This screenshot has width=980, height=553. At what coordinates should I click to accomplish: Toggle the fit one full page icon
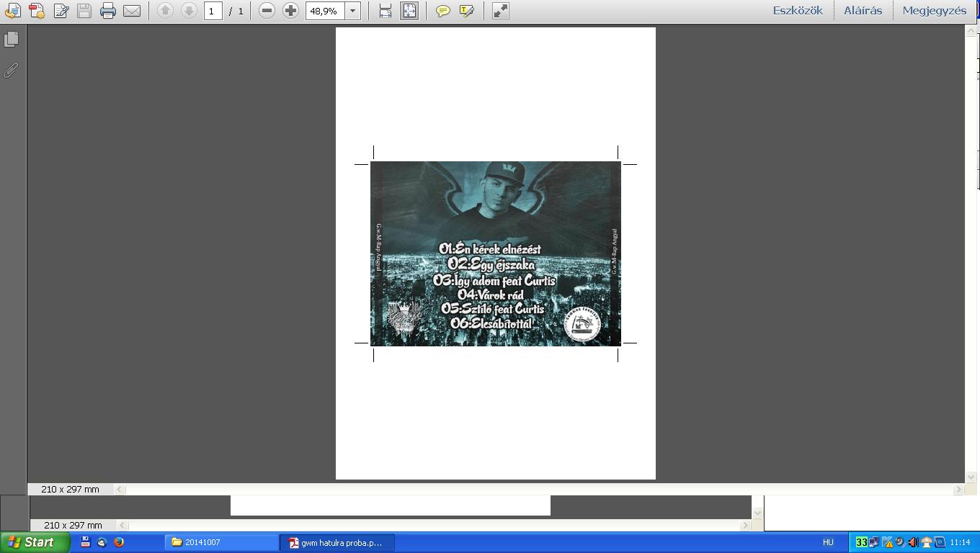pos(409,11)
